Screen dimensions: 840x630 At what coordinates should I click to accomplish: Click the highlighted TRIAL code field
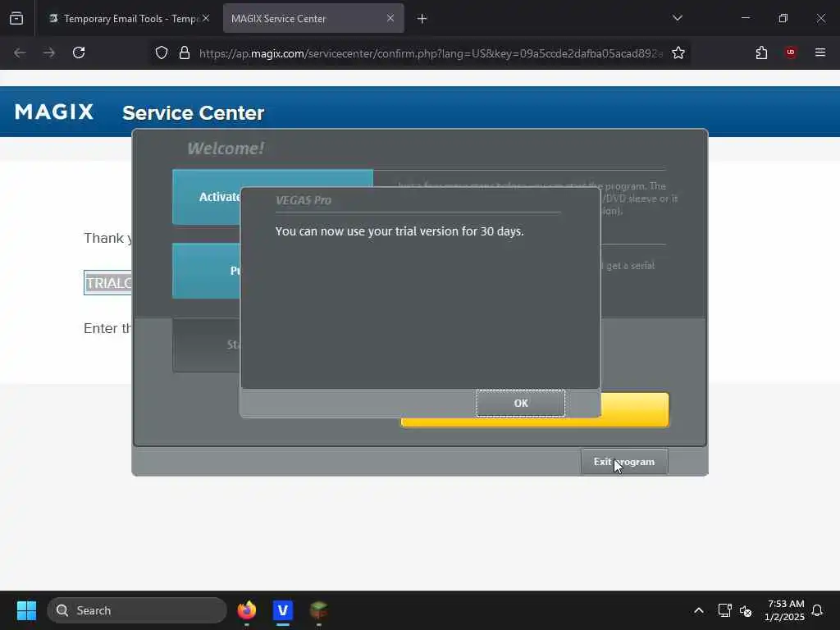tap(107, 282)
